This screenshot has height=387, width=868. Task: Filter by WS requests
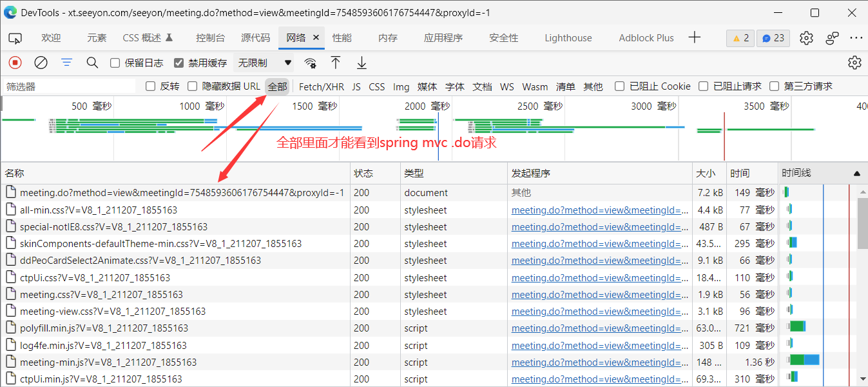507,86
